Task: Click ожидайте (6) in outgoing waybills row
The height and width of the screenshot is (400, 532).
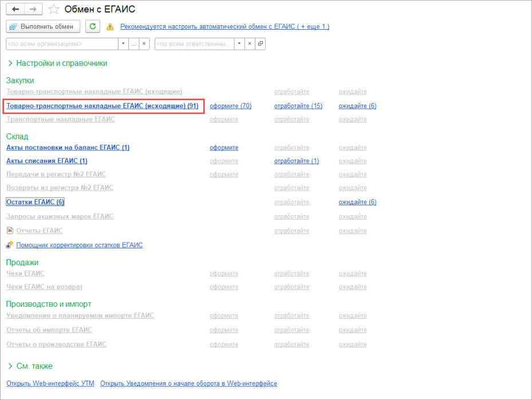Action: point(357,106)
